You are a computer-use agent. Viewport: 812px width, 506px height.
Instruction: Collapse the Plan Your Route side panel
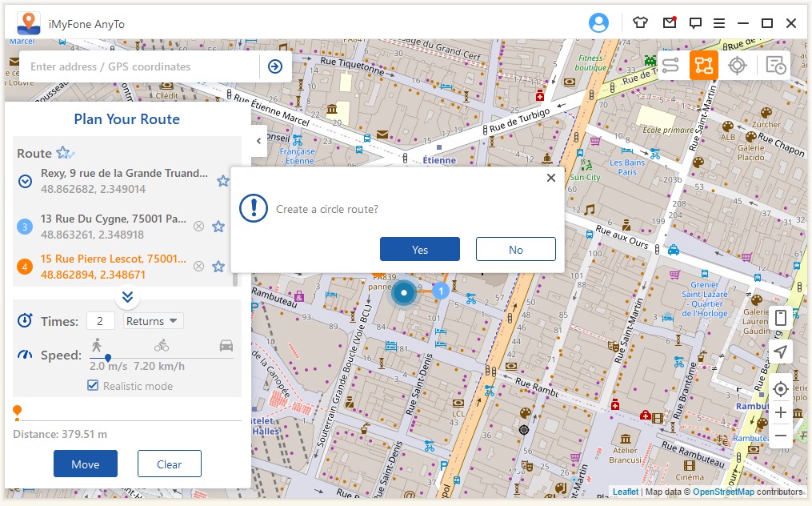pos(258,141)
